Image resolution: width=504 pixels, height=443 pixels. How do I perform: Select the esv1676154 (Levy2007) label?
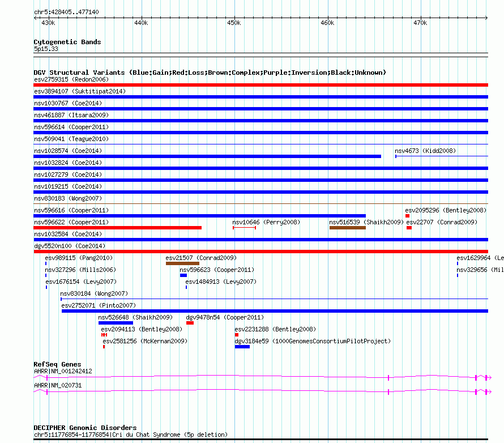pos(81,282)
